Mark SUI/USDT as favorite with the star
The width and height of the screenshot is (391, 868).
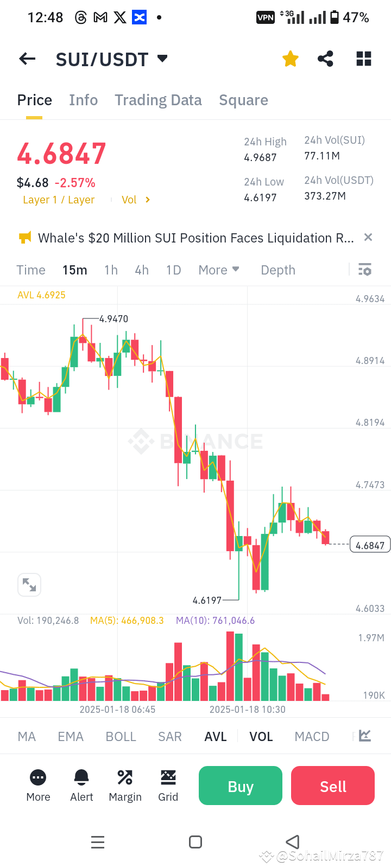click(290, 59)
